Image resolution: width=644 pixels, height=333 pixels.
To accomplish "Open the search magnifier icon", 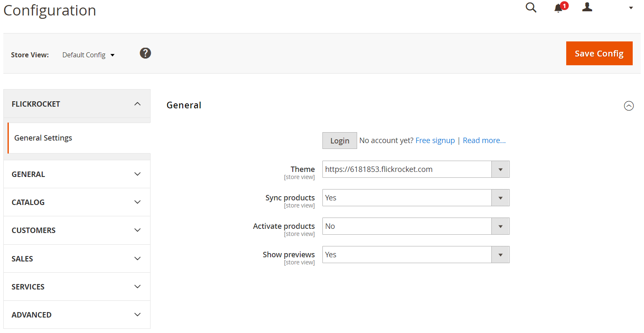I will (531, 8).
